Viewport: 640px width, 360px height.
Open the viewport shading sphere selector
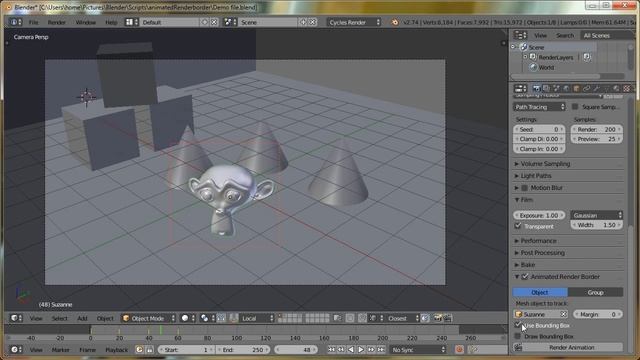[188, 318]
